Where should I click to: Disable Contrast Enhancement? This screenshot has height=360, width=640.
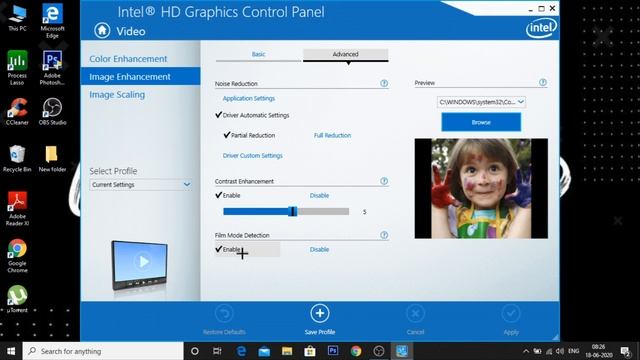(x=319, y=196)
